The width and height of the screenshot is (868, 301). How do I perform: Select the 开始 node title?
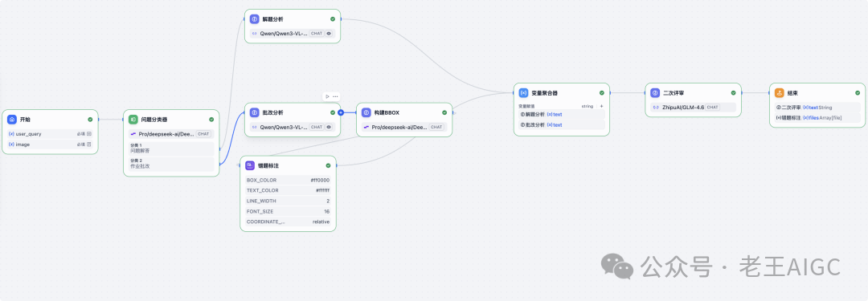(26, 119)
